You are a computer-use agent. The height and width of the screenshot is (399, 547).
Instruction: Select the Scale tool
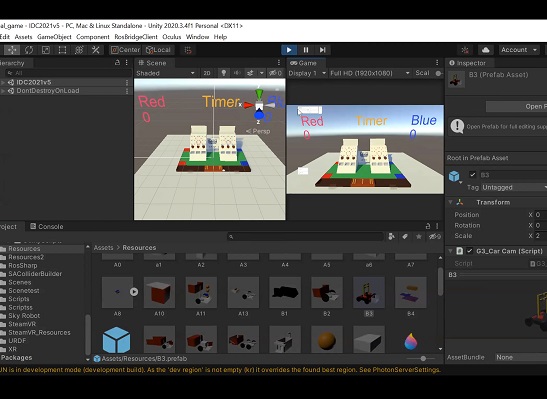(46, 50)
